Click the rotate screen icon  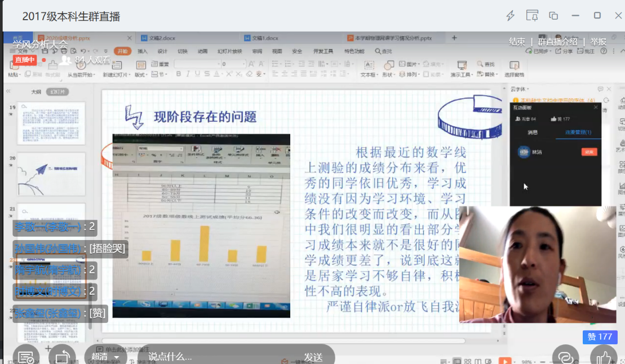click(63, 356)
